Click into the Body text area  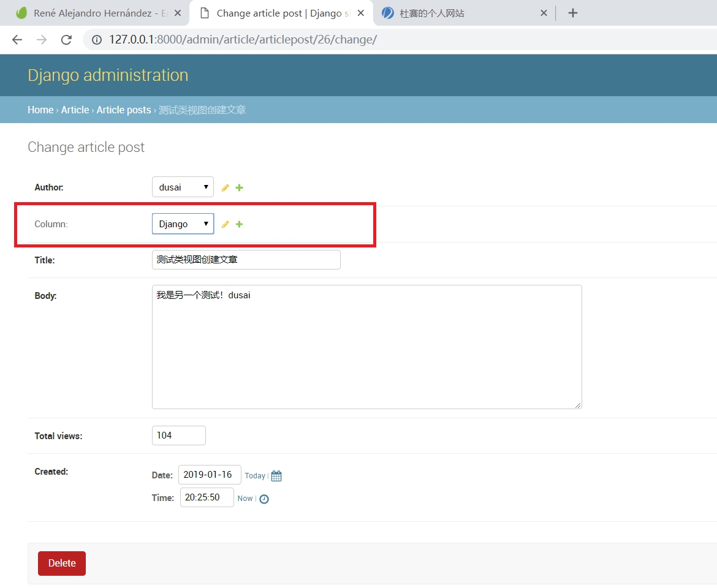click(x=366, y=347)
